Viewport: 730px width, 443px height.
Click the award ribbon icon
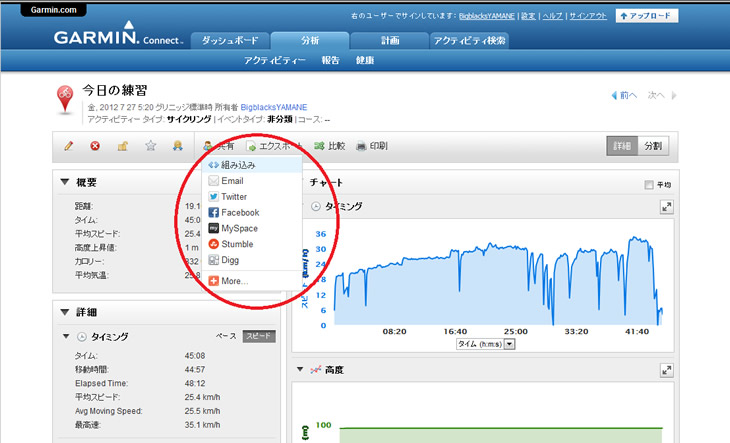[x=177, y=146]
